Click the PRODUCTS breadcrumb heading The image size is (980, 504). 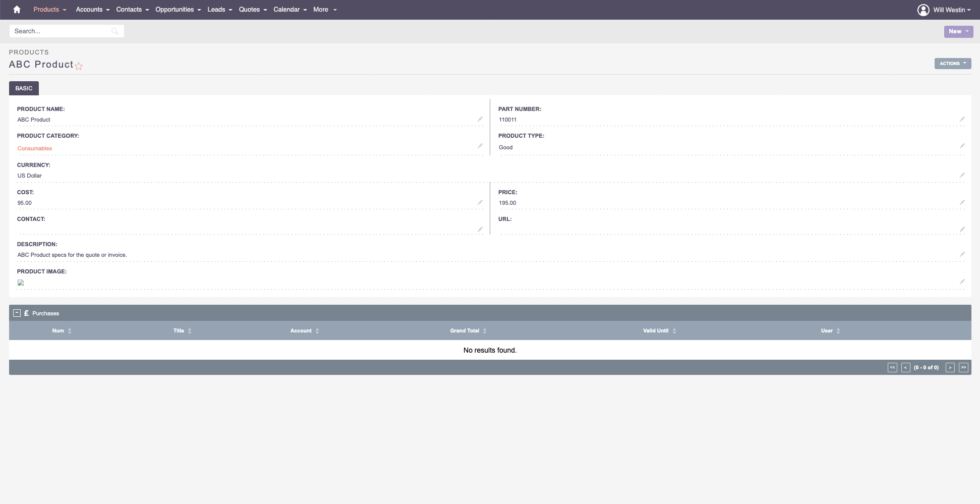[29, 52]
